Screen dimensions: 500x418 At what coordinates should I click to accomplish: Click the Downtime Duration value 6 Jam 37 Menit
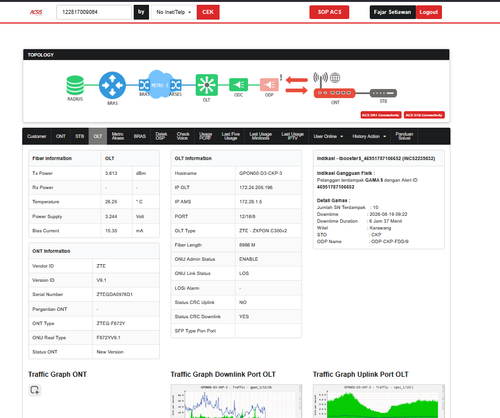pos(386,221)
